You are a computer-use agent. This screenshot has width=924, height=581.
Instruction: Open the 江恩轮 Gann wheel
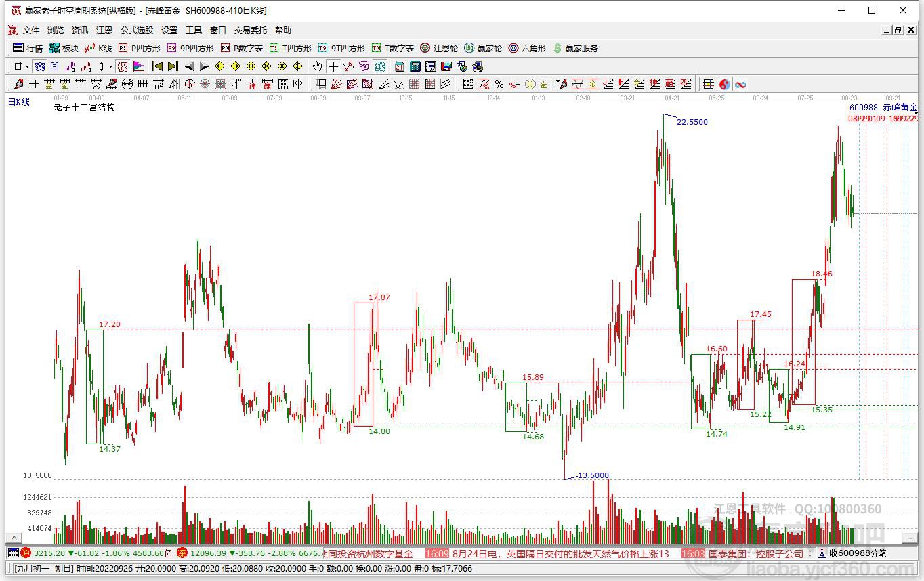click(439, 48)
